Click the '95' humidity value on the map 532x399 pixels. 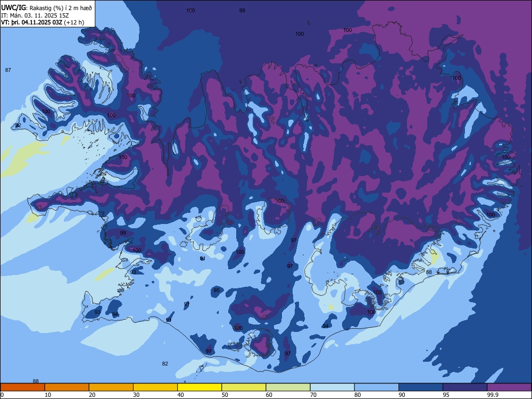(217, 290)
